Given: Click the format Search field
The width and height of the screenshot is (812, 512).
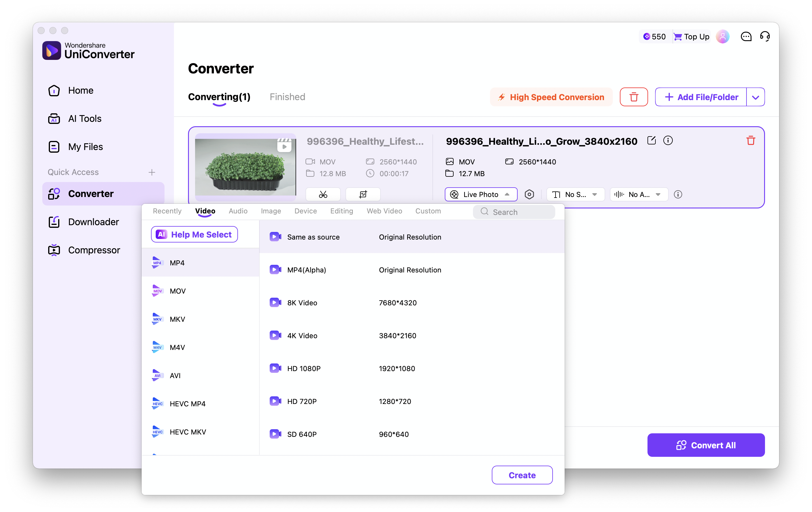Looking at the screenshot, I should (514, 212).
